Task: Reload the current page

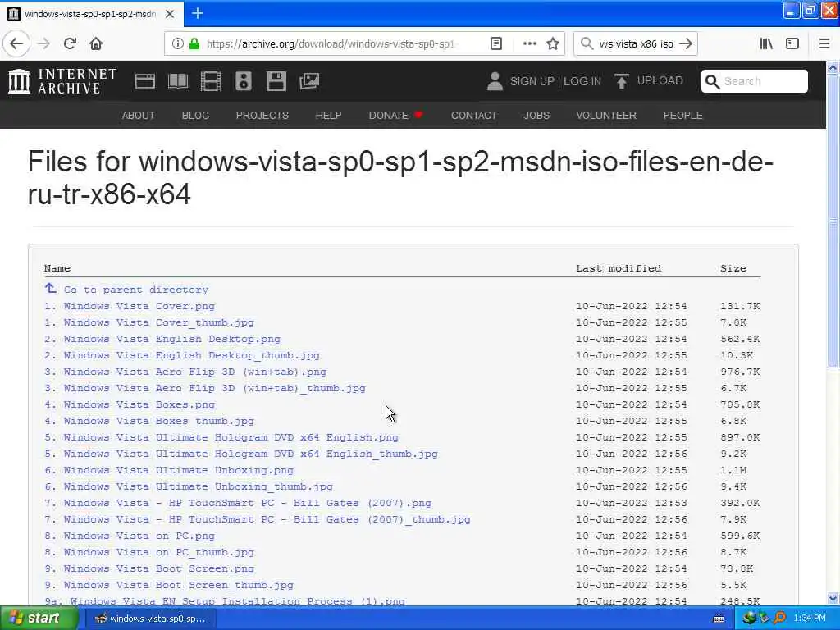Action: point(70,43)
